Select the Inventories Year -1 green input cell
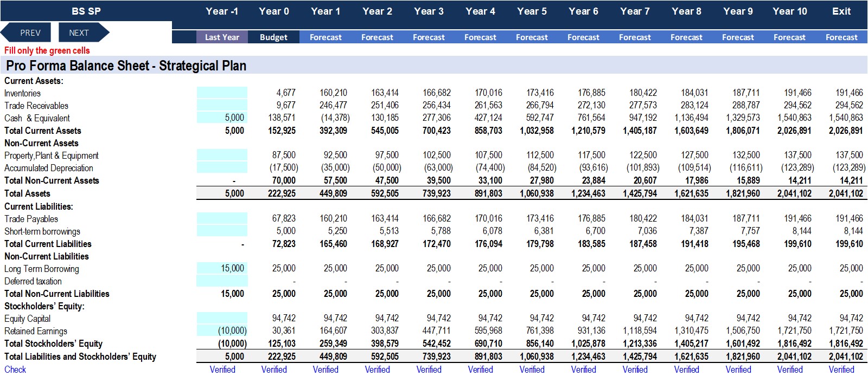 222,93
